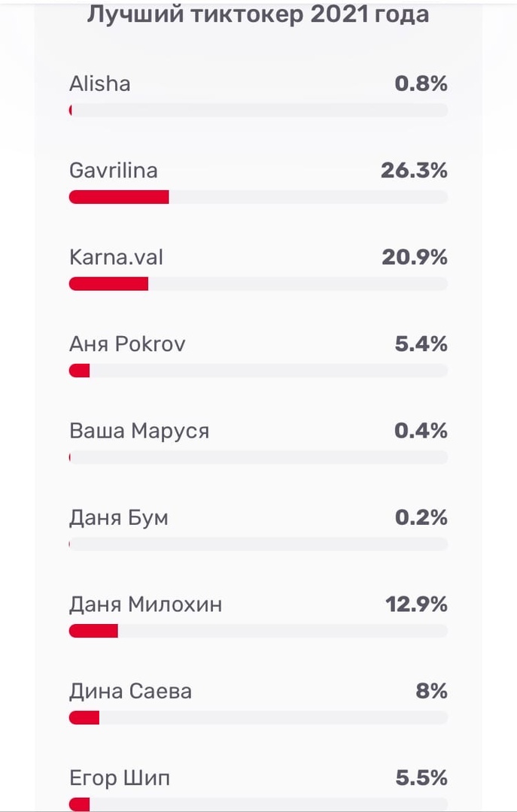Tap the Аня Pokrov name
517x812 pixels.
pos(126,344)
